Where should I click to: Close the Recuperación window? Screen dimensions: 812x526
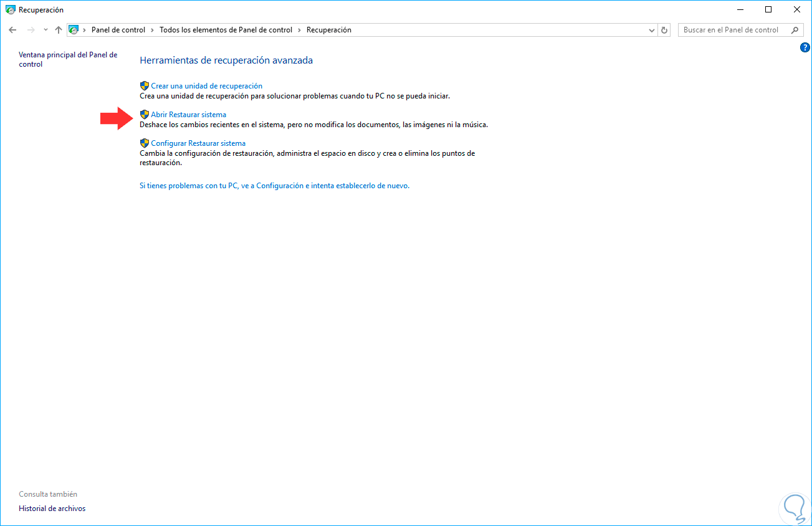[797, 10]
